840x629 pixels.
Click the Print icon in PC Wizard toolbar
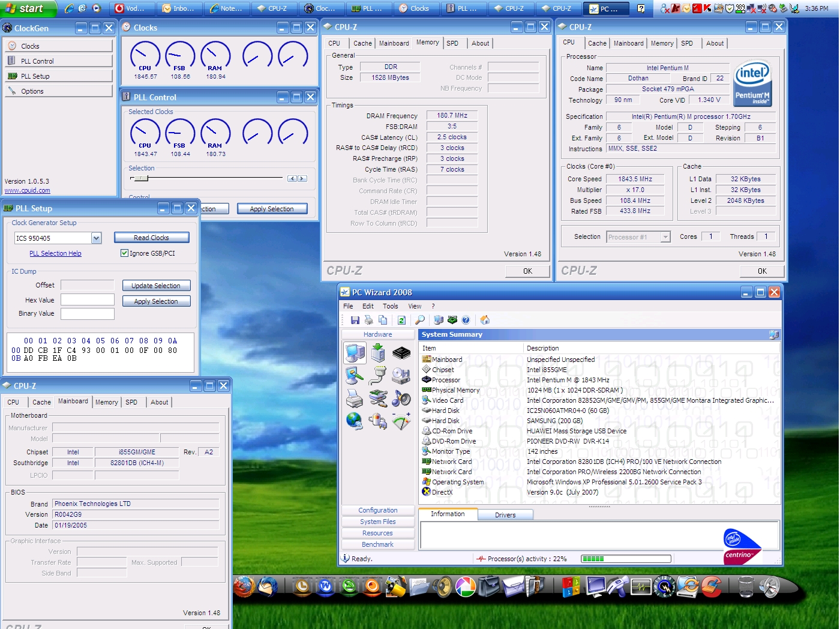coord(368,320)
